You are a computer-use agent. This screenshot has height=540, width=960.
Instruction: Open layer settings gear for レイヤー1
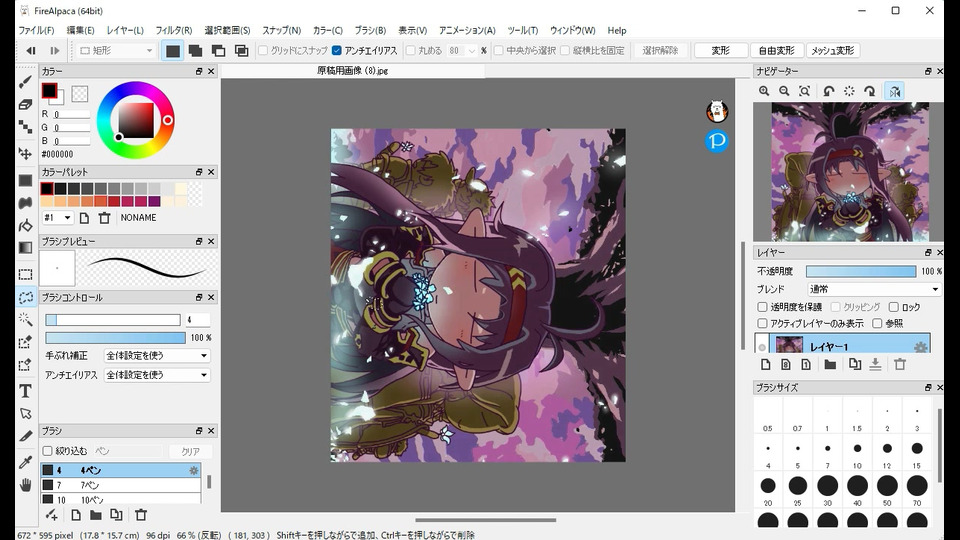click(x=920, y=347)
